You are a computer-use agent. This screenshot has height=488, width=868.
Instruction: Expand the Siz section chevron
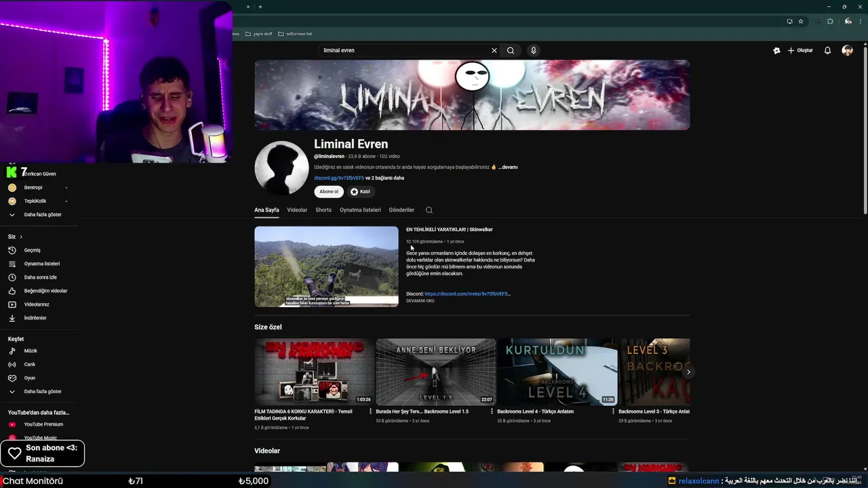click(21, 237)
